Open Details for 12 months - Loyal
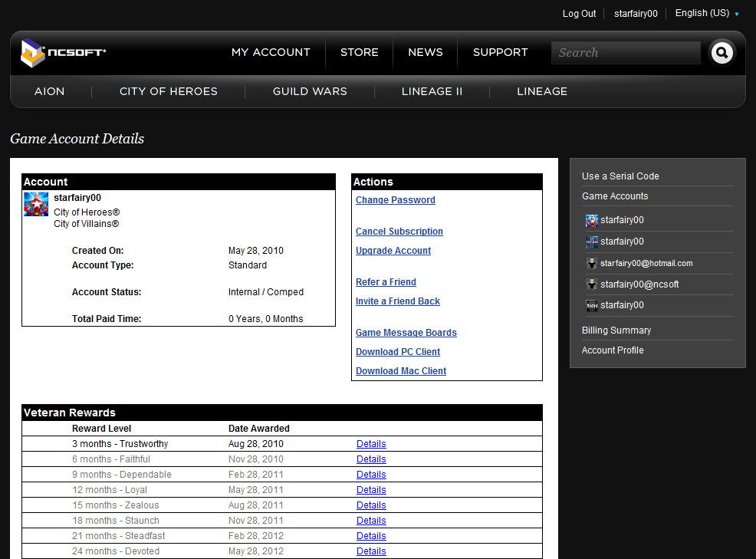Viewport: 756px width, 559px height. pos(371,490)
